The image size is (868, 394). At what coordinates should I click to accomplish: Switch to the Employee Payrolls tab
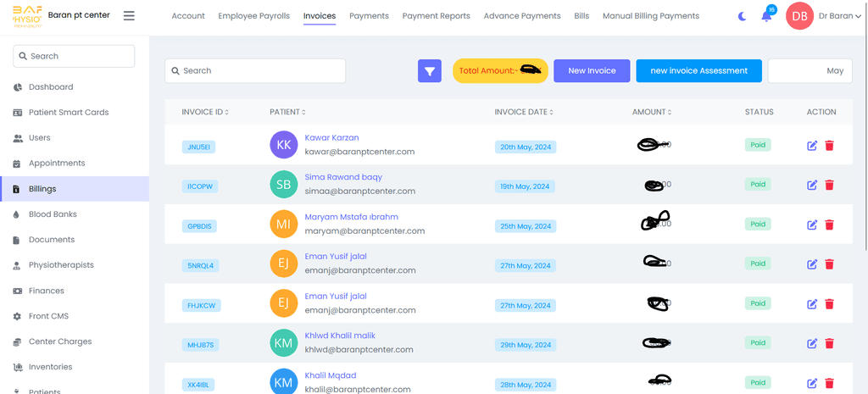tap(253, 16)
